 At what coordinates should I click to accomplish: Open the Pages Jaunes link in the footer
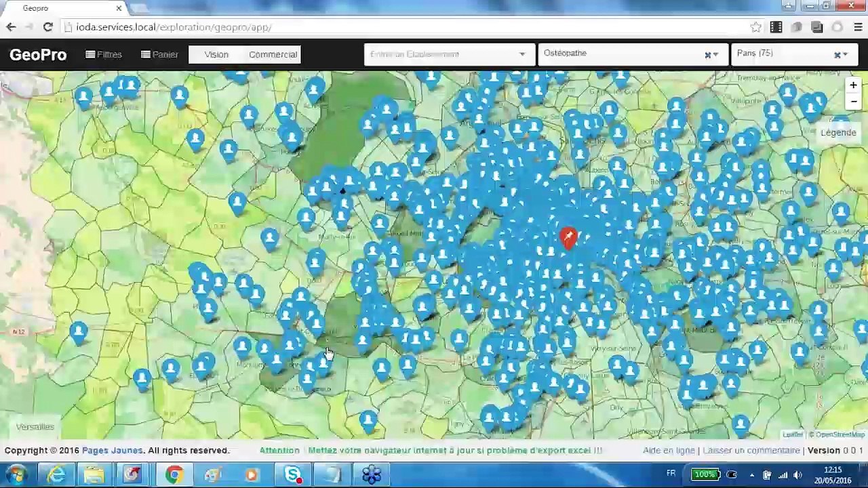click(x=113, y=450)
